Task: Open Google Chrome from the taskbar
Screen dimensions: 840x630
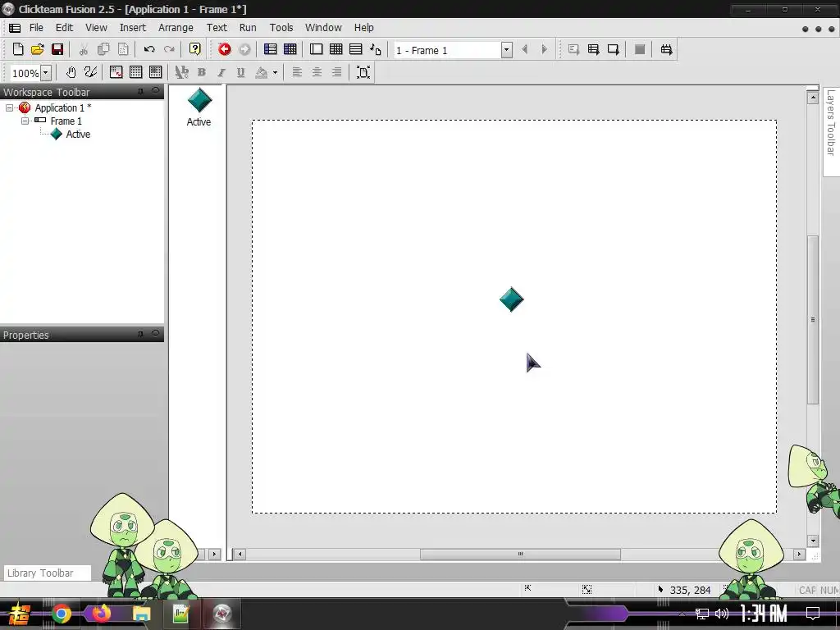Action: (61, 614)
